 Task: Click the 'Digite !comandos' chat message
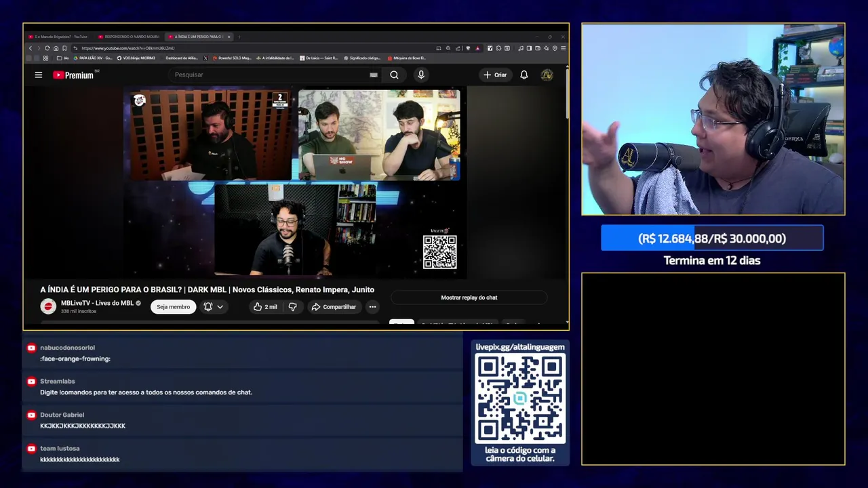tap(146, 392)
